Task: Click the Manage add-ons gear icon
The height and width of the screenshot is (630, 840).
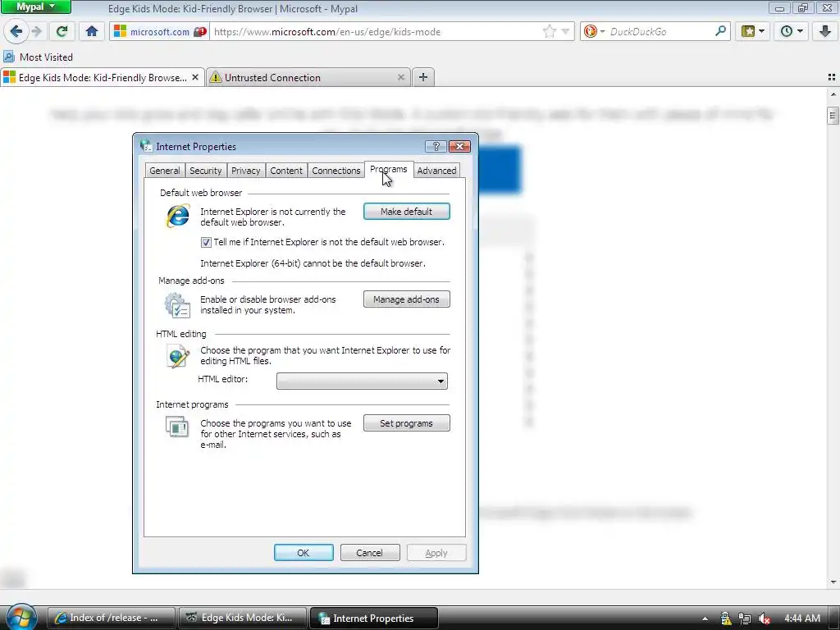Action: click(177, 305)
